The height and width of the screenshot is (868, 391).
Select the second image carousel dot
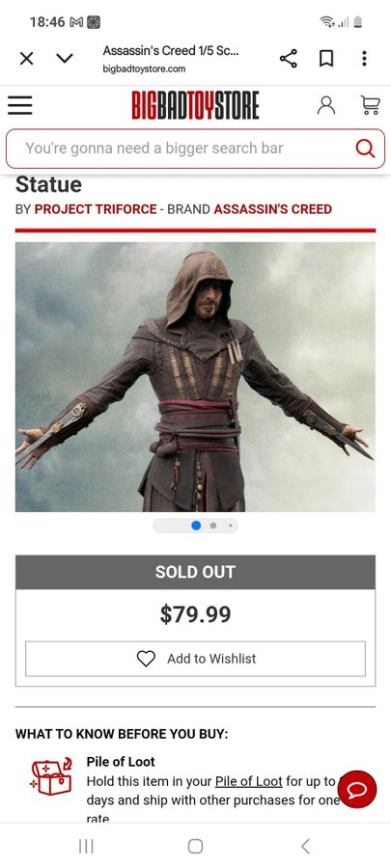(x=213, y=526)
